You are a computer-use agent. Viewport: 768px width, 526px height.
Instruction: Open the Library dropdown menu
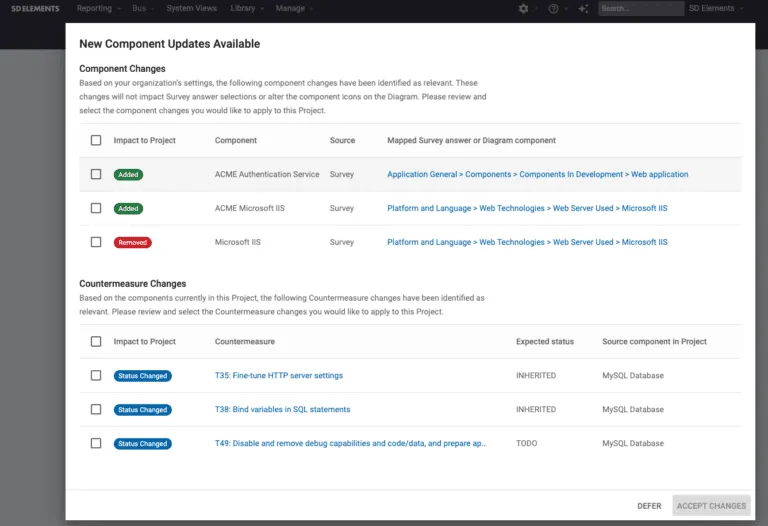[246, 8]
